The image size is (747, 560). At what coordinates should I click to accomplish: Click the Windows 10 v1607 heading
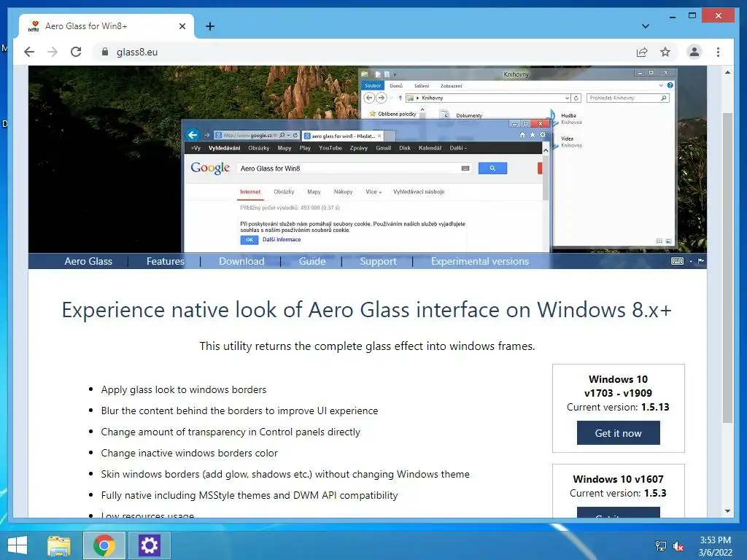619,478
